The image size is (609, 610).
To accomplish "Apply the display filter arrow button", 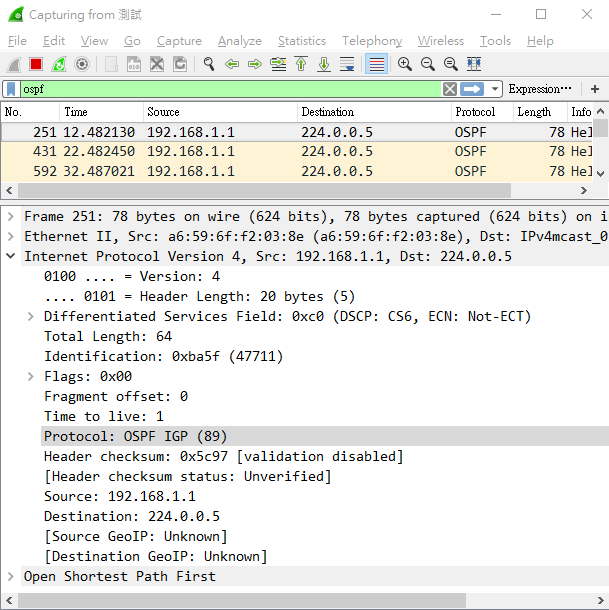I will click(472, 89).
